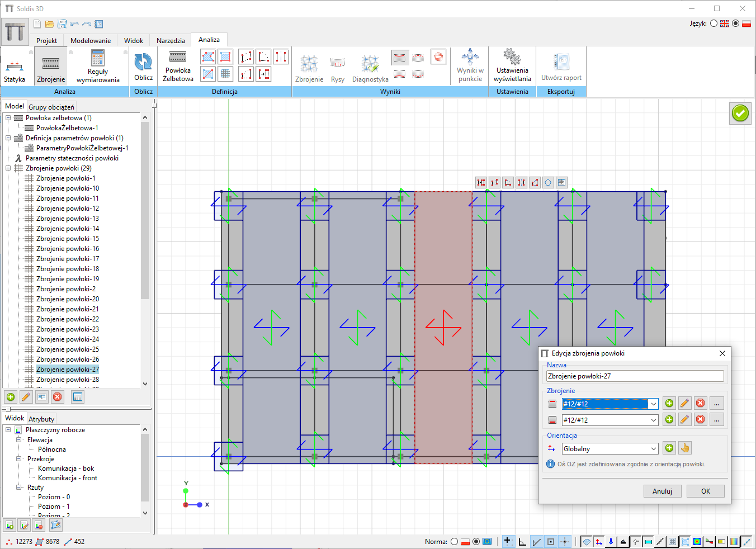Select Polish norm radio button in status bar

[455, 541]
